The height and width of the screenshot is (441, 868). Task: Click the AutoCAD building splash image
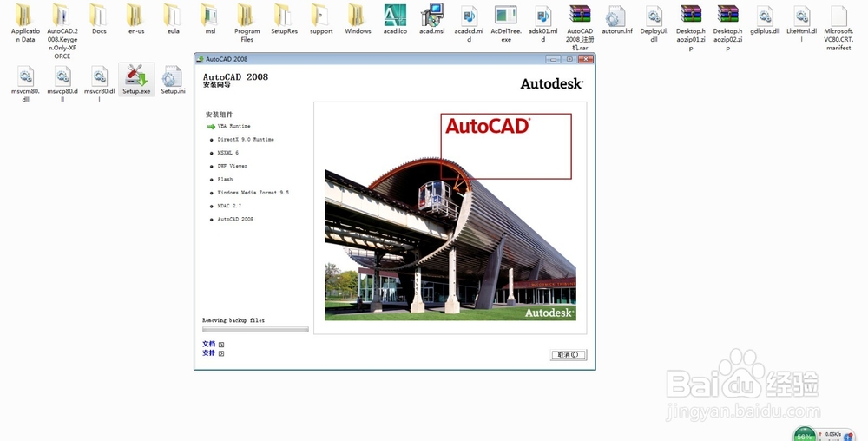pyautogui.click(x=450, y=218)
